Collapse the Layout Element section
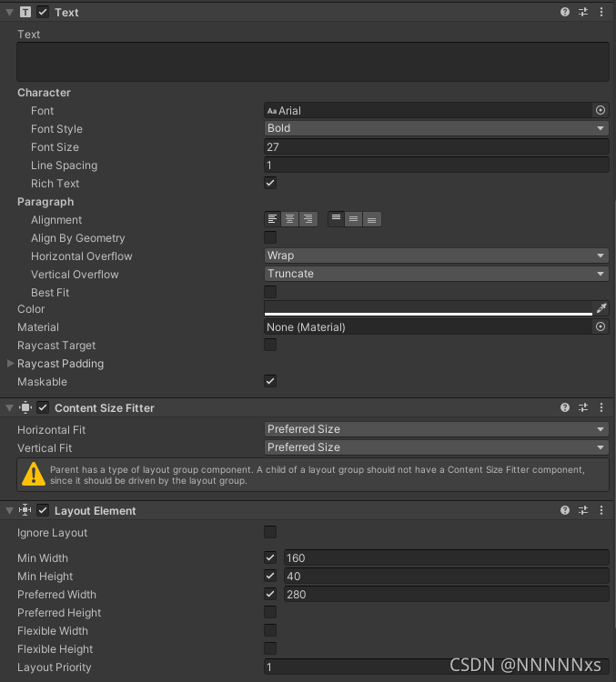 point(10,511)
